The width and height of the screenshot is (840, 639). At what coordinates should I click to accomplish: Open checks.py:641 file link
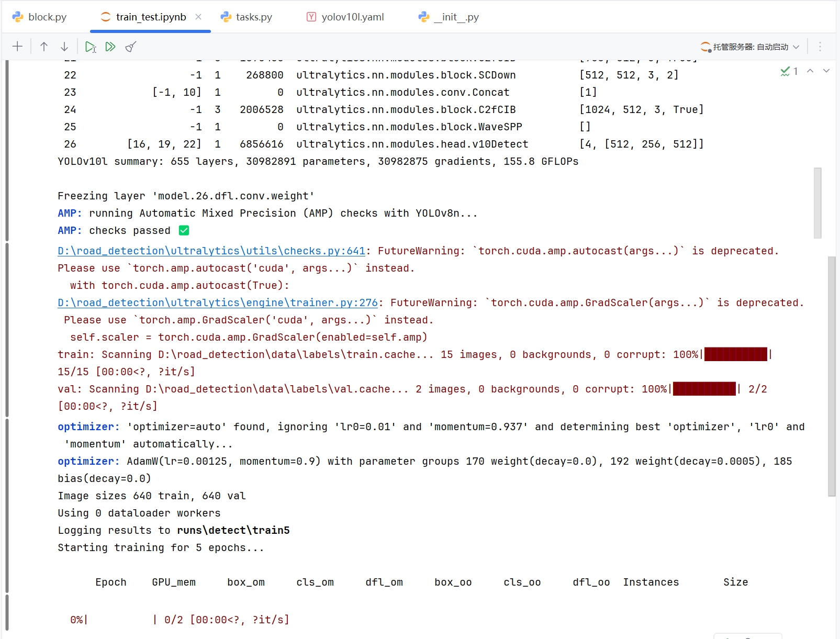(x=211, y=251)
